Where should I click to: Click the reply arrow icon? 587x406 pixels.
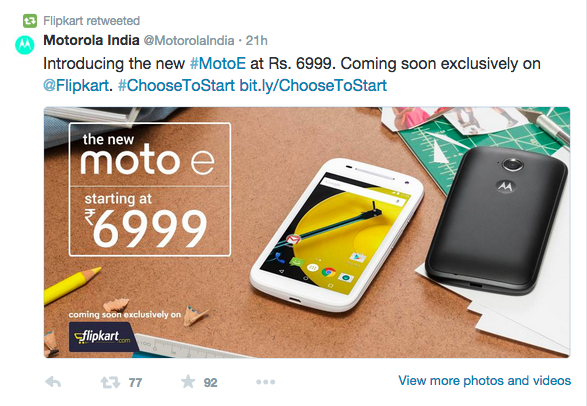click(x=53, y=382)
